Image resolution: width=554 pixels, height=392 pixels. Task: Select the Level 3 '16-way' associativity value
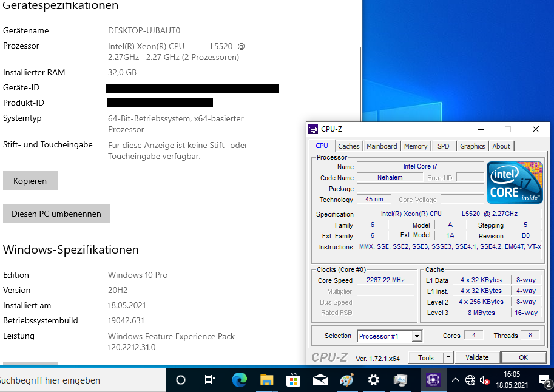526,313
